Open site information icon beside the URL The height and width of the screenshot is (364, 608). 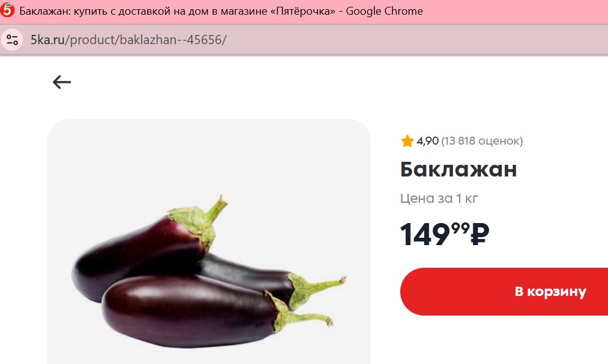pos(12,40)
